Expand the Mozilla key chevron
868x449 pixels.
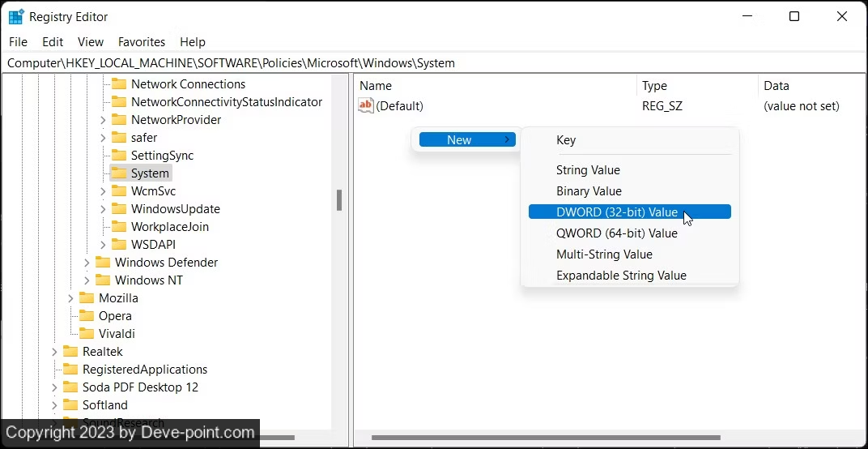click(70, 298)
